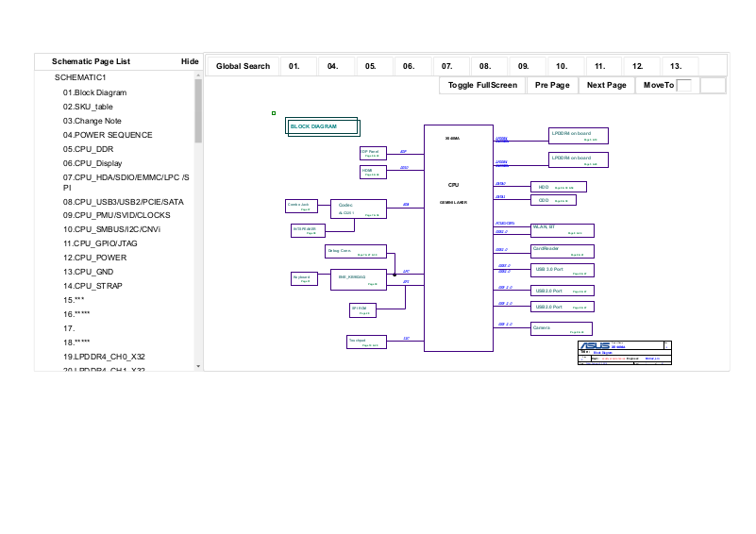Viewport: 756px width, 534px height.
Task: Hide the Schematic Page List panel
Action: [190, 61]
